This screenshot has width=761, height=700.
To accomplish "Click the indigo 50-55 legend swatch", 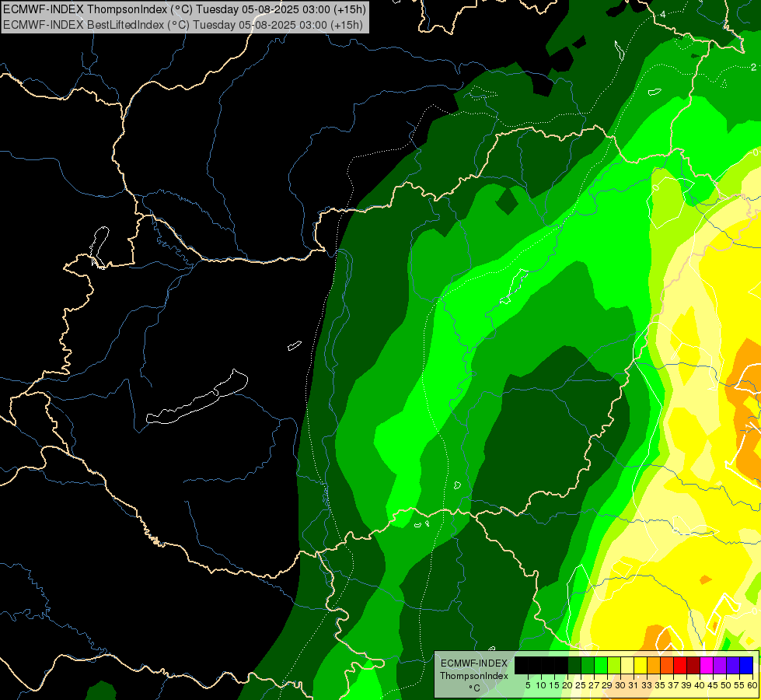I will click(733, 665).
